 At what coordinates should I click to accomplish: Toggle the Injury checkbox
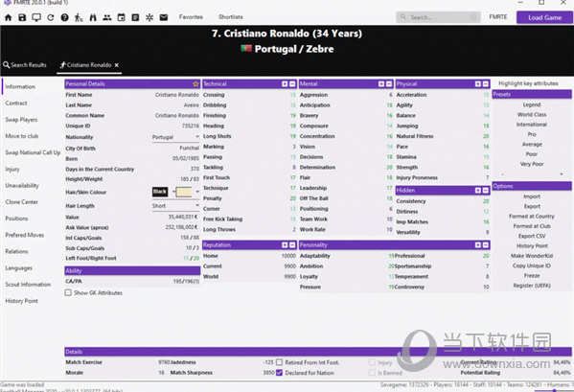[x=373, y=362]
